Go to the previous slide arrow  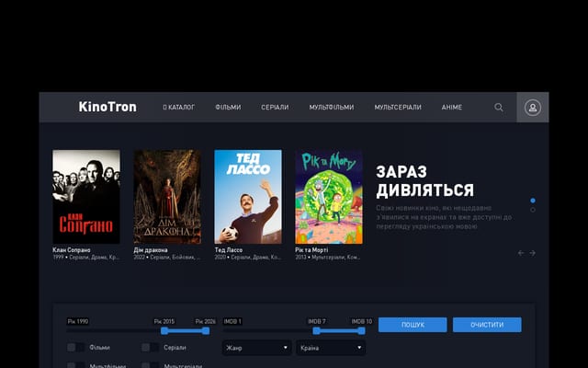tap(521, 253)
